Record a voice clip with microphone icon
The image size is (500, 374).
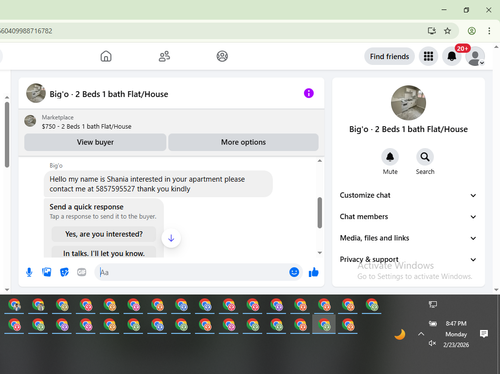pyautogui.click(x=29, y=272)
